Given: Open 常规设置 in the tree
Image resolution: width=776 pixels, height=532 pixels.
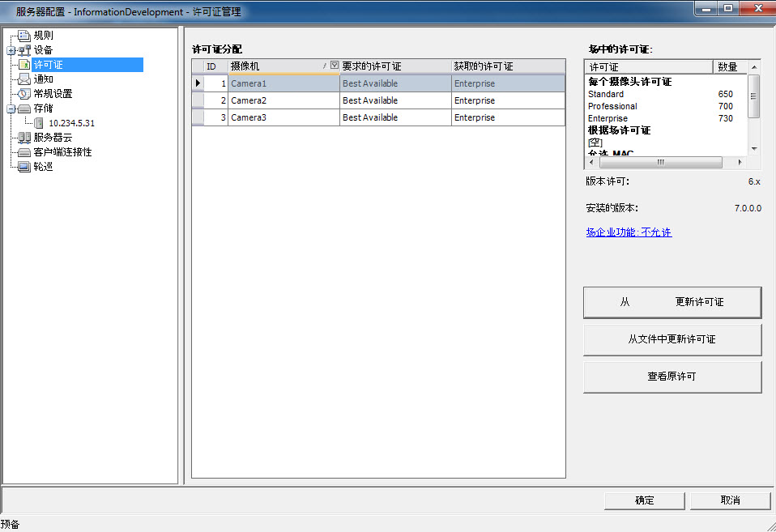Looking at the screenshot, I should tap(53, 94).
